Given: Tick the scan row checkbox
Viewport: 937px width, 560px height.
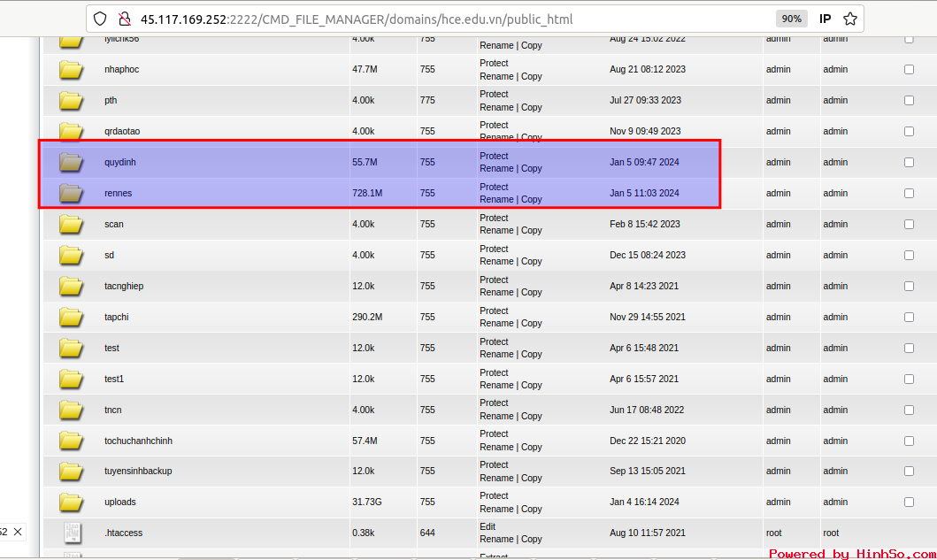Looking at the screenshot, I should 909,224.
